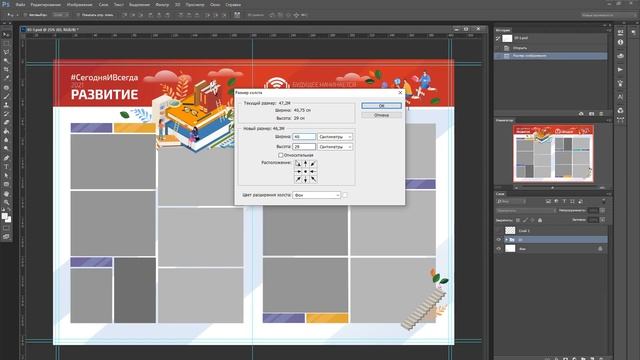Hide the selected group layer
Viewport: 640px width, 360px height.
point(498,240)
